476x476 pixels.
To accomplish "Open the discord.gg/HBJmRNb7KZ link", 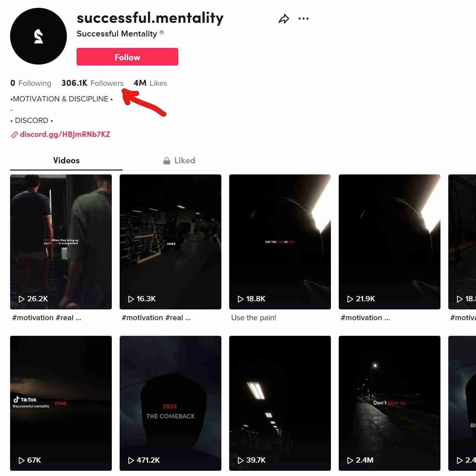I will tap(65, 134).
